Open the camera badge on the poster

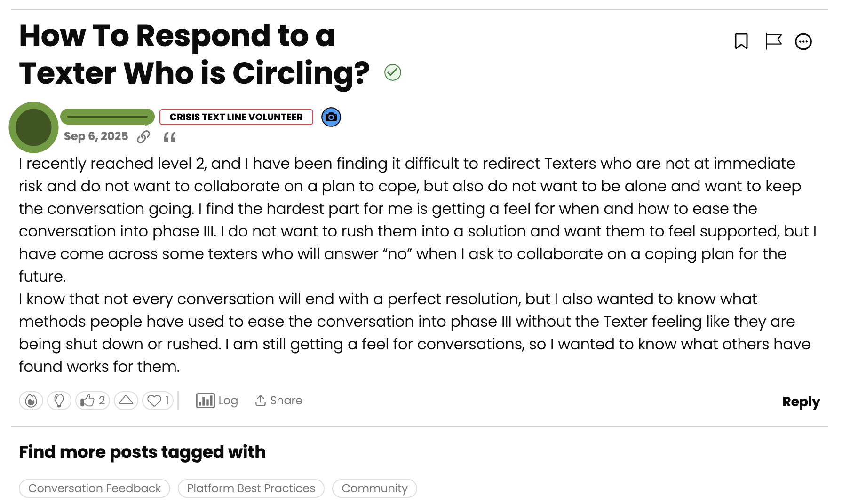point(331,117)
